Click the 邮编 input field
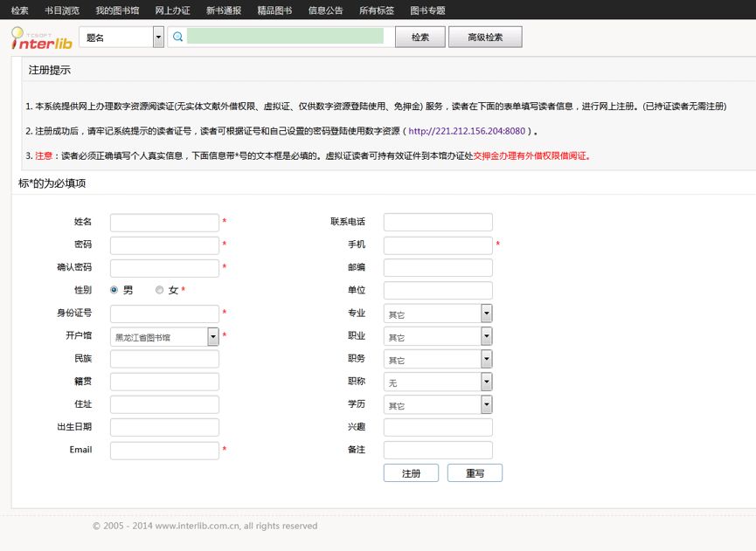 pyautogui.click(x=438, y=268)
